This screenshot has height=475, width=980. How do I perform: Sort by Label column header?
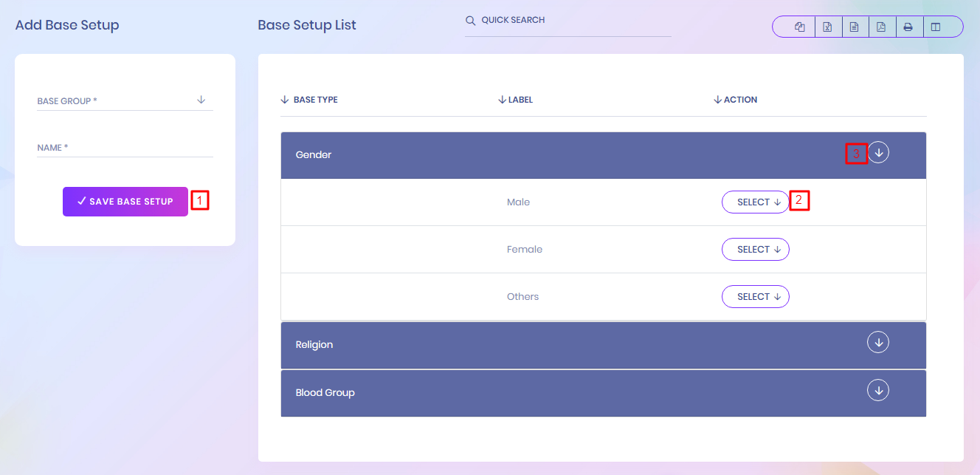(x=520, y=100)
